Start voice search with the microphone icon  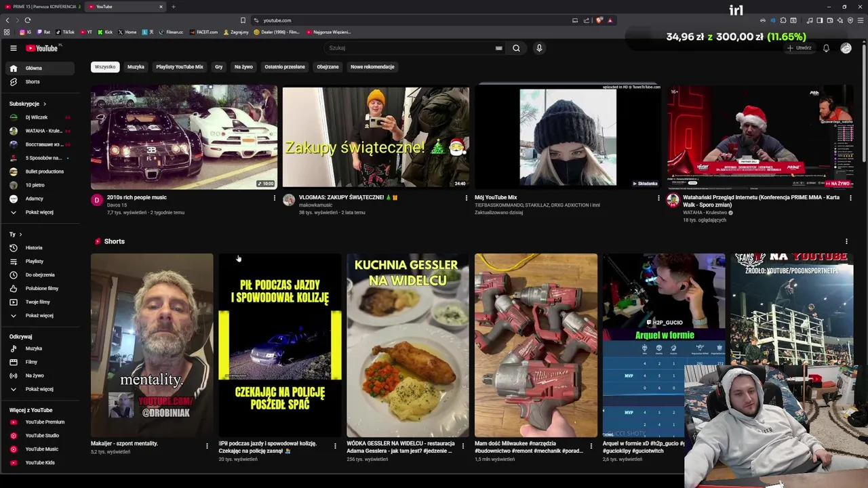(x=539, y=48)
